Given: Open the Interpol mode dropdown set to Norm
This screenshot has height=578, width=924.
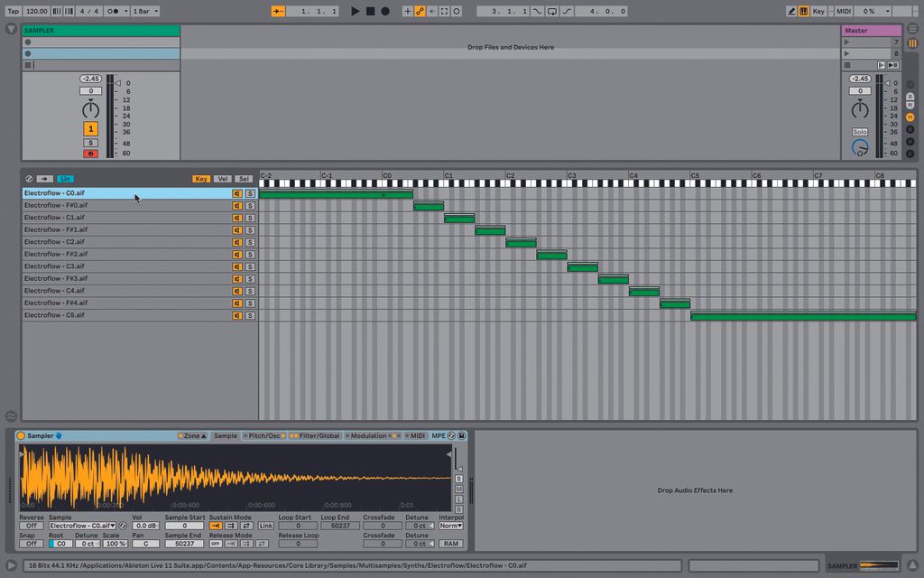Looking at the screenshot, I should click(x=450, y=525).
